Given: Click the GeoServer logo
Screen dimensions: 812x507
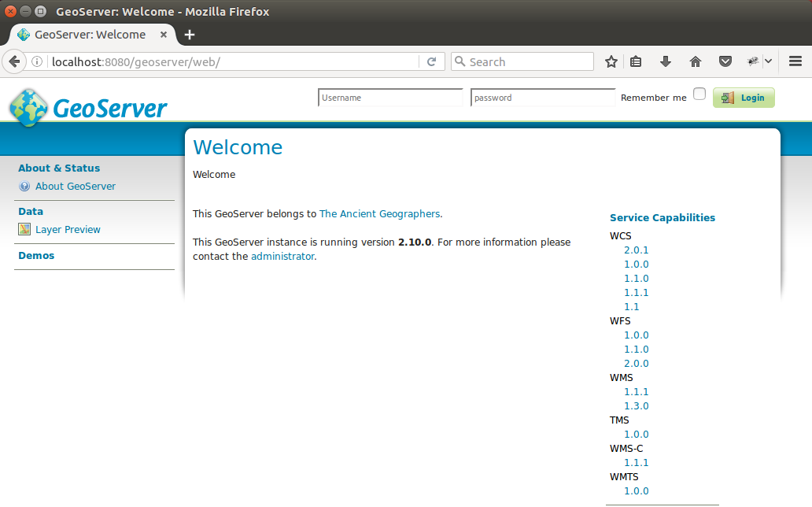Looking at the screenshot, I should [x=88, y=107].
